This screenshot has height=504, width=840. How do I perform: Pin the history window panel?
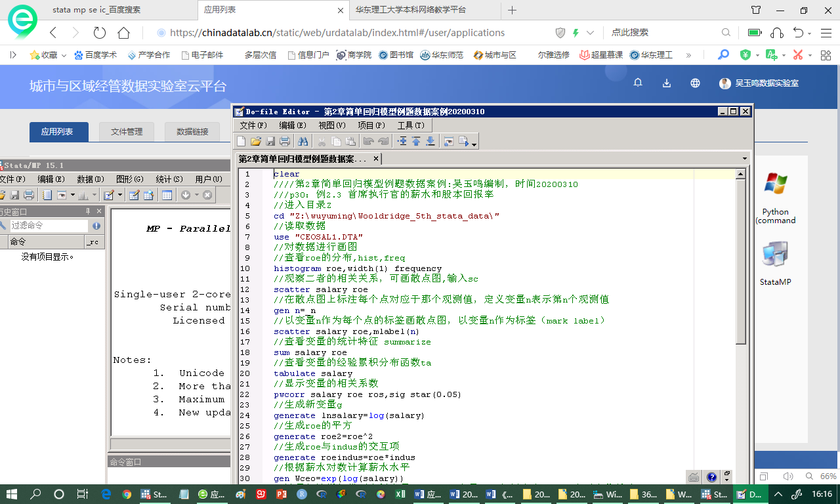click(88, 211)
